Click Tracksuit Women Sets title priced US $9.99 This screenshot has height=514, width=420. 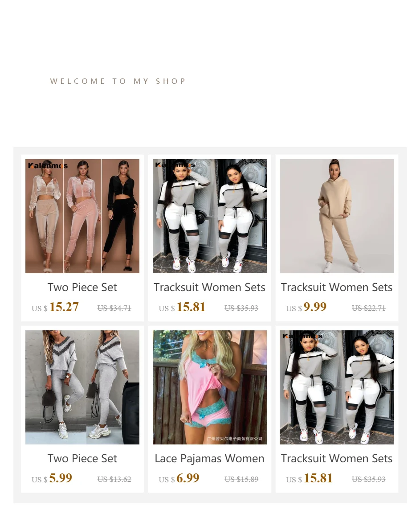[x=337, y=287]
